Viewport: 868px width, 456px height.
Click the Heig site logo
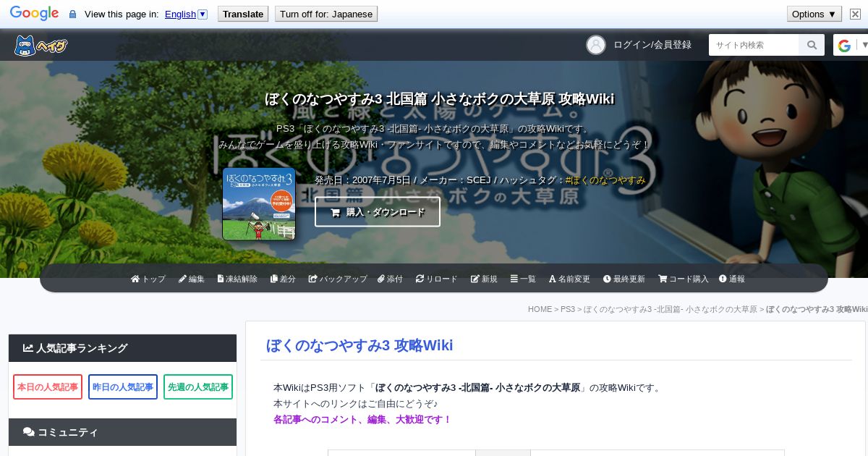41,46
